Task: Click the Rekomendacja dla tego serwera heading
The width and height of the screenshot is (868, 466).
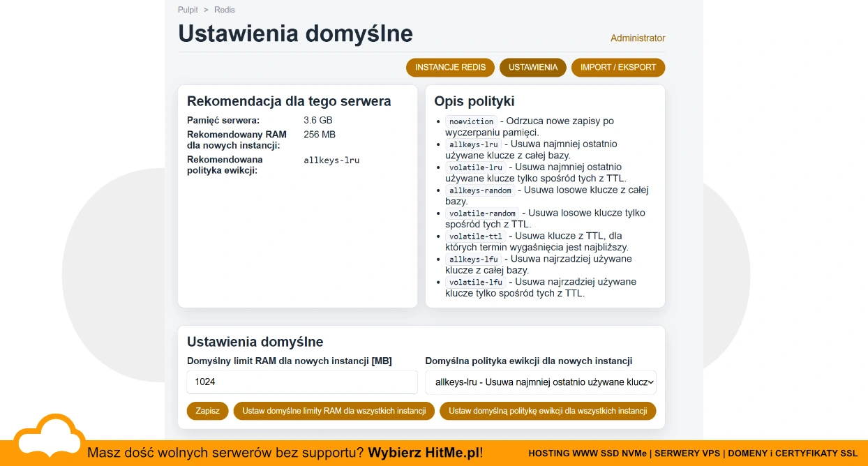Action: coord(289,101)
